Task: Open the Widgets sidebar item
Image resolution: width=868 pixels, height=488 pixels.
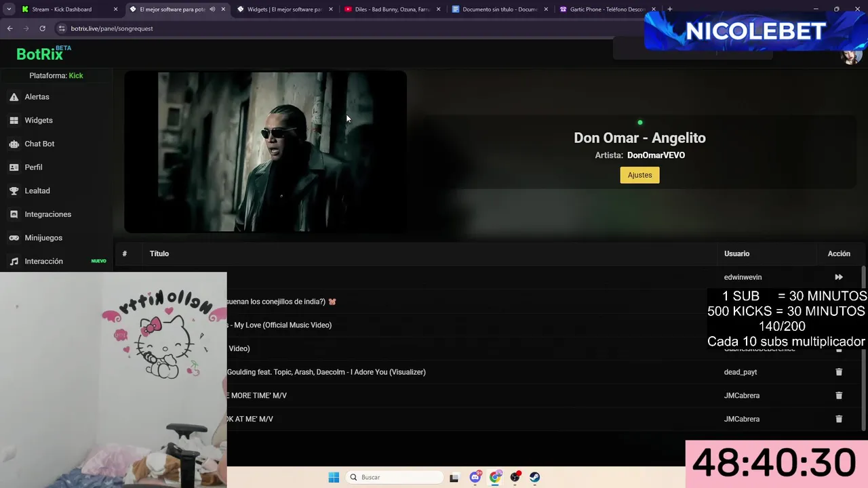Action: [x=39, y=121]
